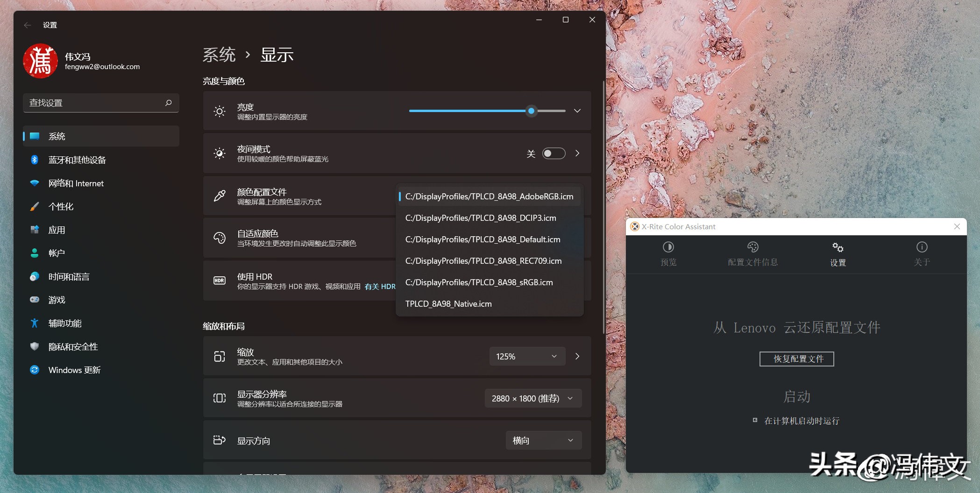Select the TPLCD_8A98_sRGB.icm color profile
The image size is (980, 493).
pyautogui.click(x=478, y=282)
